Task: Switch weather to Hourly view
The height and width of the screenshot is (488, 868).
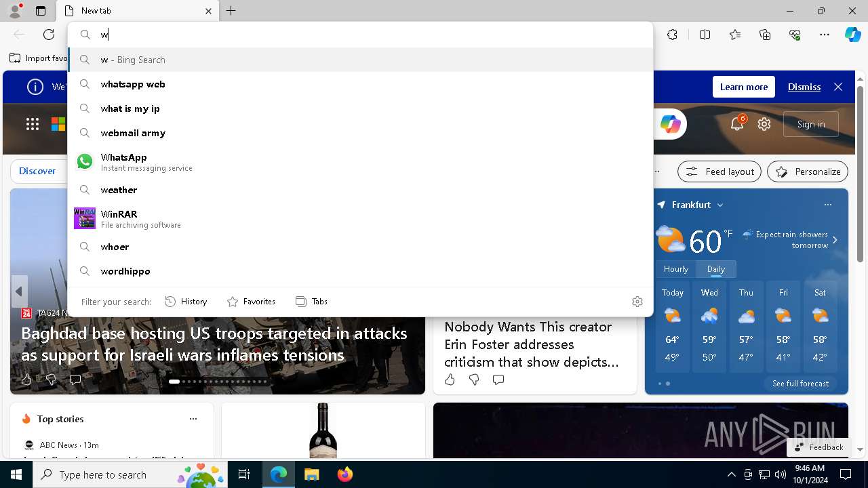Action: pos(676,269)
